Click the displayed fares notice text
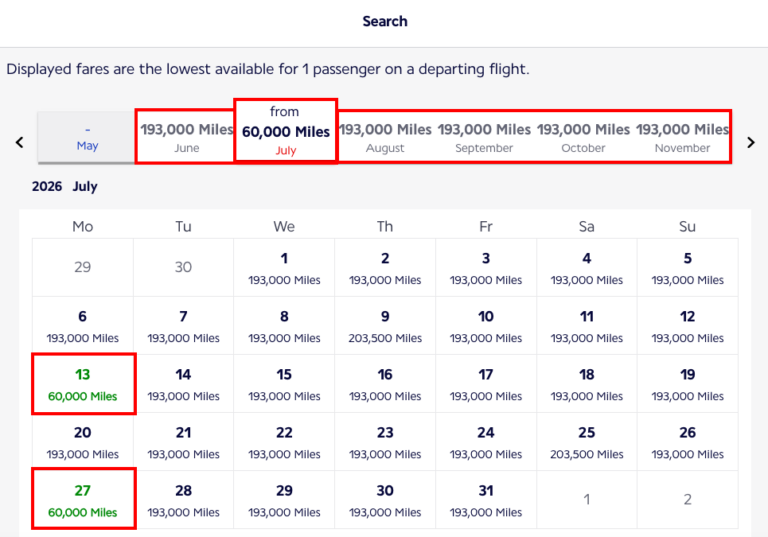Screen dimensions: 768x537 (x=268, y=69)
